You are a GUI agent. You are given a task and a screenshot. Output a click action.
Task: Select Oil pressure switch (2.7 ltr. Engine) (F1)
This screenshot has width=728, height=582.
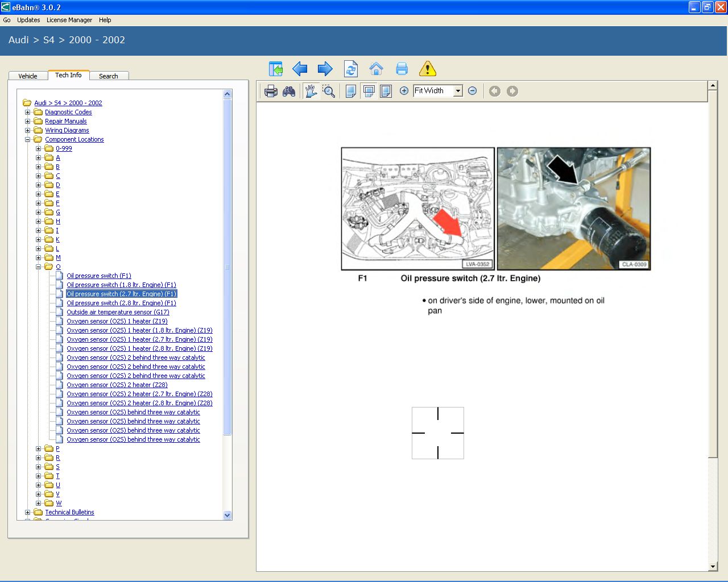pos(122,294)
